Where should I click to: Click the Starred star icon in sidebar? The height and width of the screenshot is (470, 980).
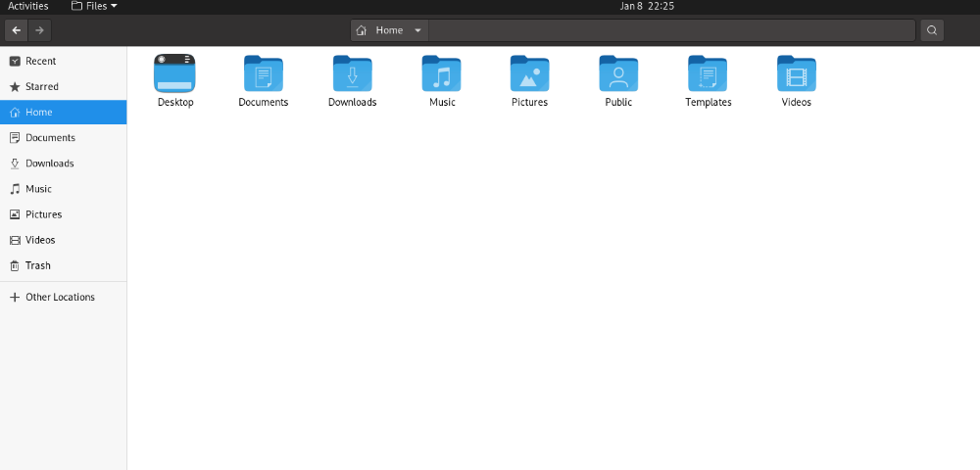pyautogui.click(x=15, y=87)
